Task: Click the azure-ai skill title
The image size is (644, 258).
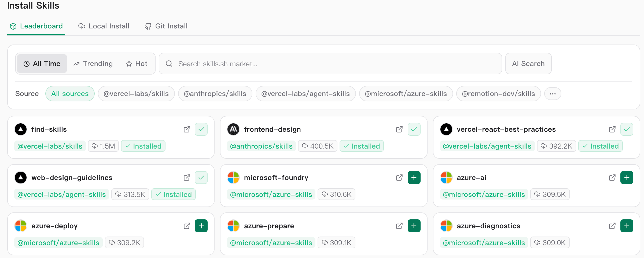Action: [x=471, y=178]
